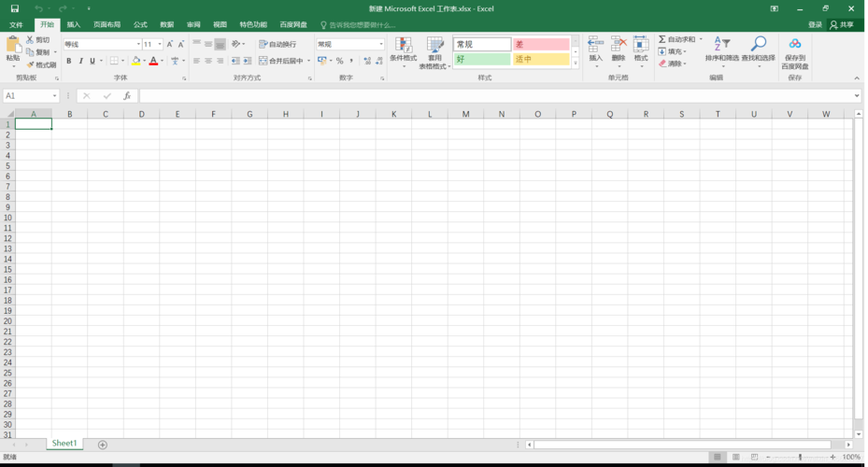
Task: Toggle underline formatting
Action: point(92,61)
